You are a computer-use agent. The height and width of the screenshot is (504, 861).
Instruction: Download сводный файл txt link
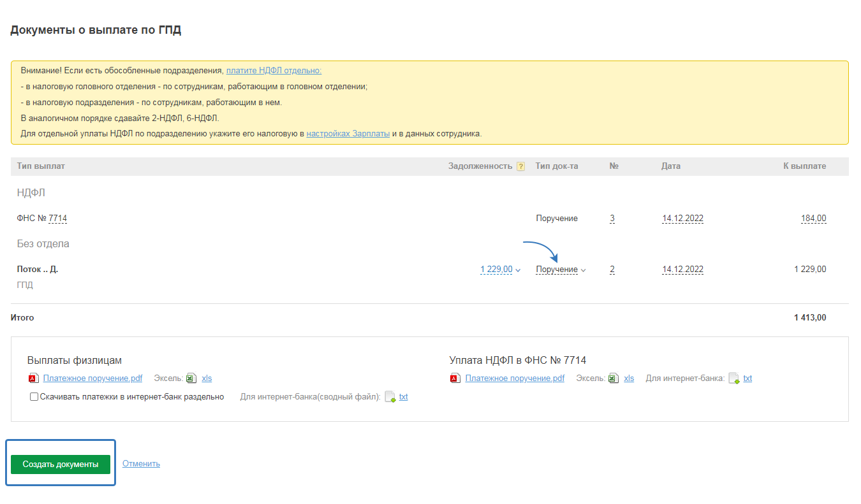pyautogui.click(x=404, y=397)
